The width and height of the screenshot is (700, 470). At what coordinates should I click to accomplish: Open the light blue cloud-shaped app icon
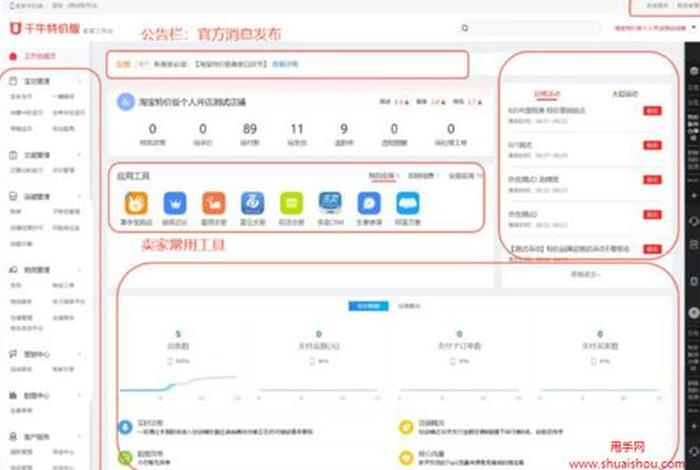click(x=408, y=203)
